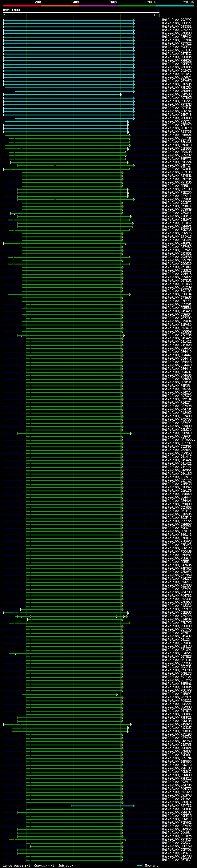This screenshot has width=197, height=868.
Task: Click the cyan alignment bar for UniRef100_Q9M538
Action: tap(62, 95)
